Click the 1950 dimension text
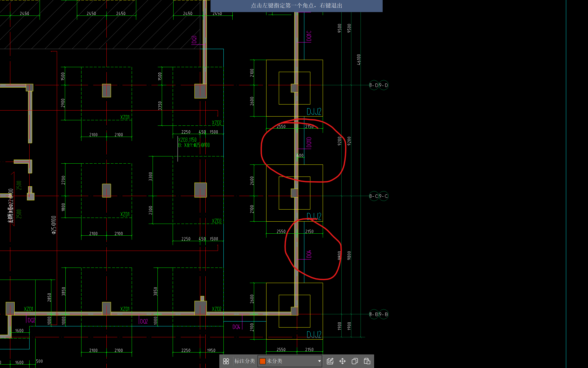Viewport: 588px width, 368px height. (211, 350)
